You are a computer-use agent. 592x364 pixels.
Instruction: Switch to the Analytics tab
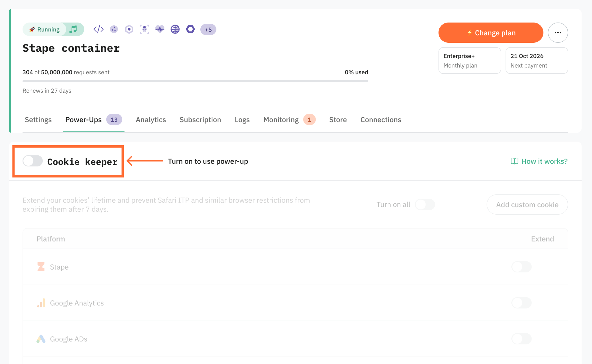point(151,120)
